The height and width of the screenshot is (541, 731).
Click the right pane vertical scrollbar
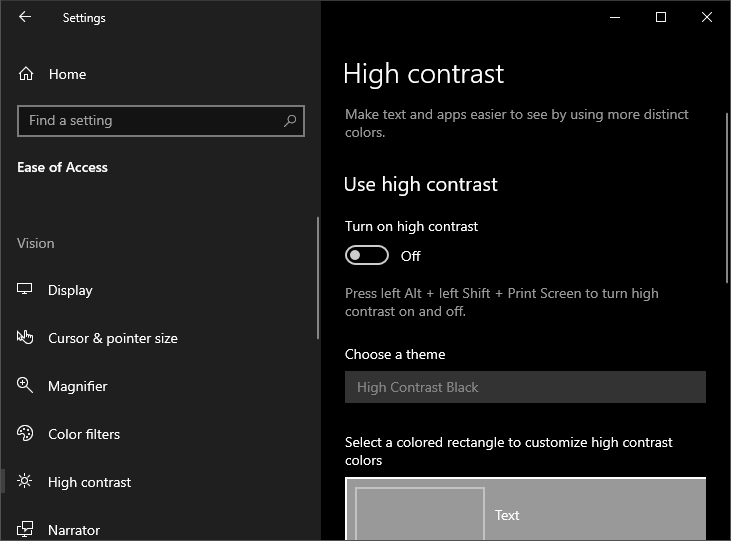click(x=727, y=200)
